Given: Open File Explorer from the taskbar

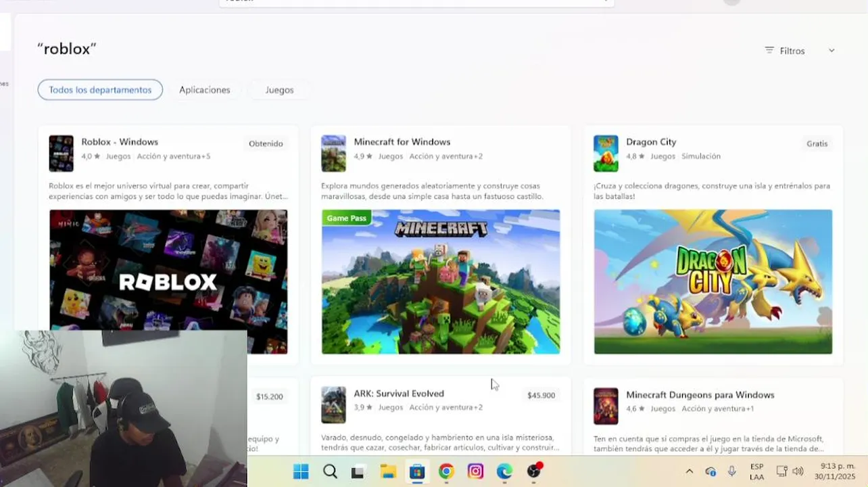Looking at the screenshot, I should [387, 471].
